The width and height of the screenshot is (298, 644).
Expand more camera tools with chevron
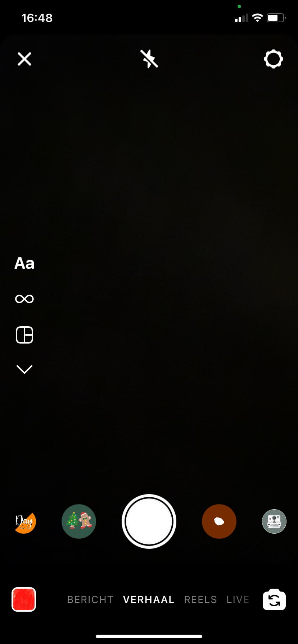pyautogui.click(x=24, y=369)
